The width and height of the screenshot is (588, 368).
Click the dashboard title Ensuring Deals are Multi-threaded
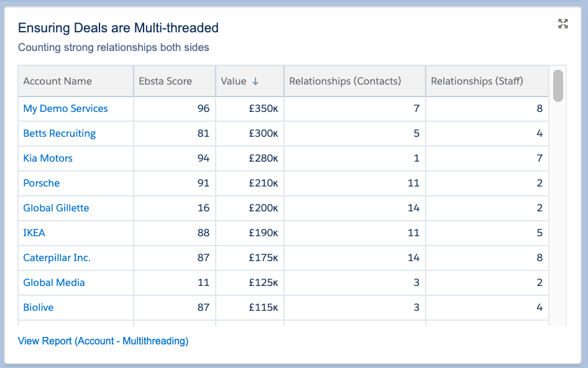click(x=118, y=28)
